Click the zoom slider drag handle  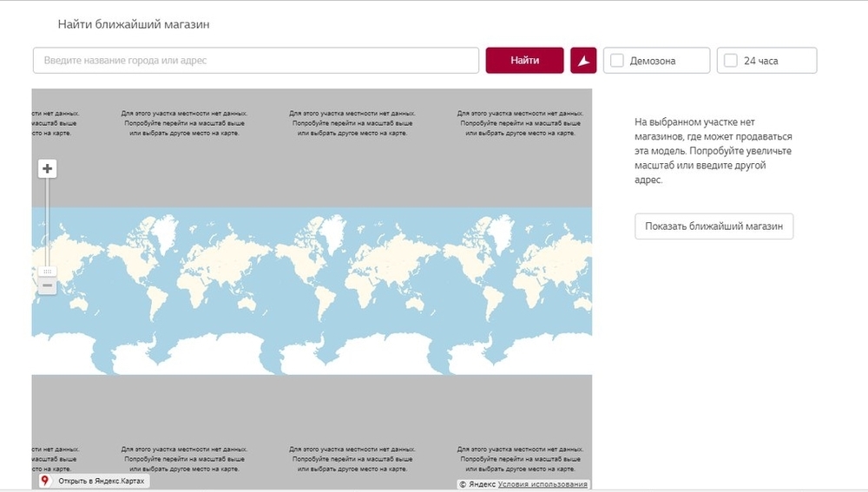(48, 272)
